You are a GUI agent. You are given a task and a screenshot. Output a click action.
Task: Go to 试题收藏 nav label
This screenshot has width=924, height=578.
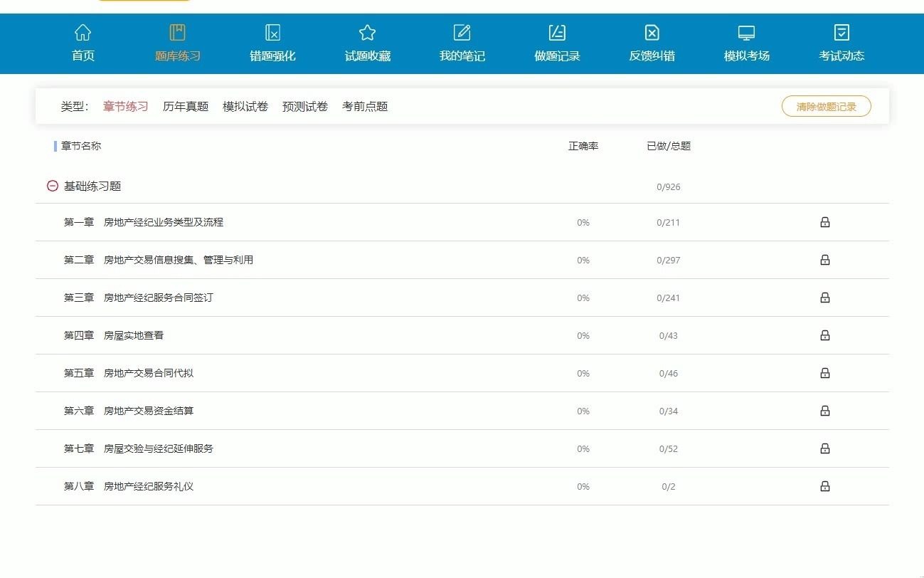pyautogui.click(x=368, y=56)
